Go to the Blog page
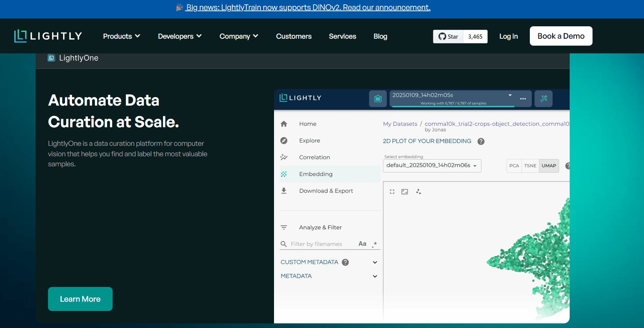This screenshot has width=644, height=328. tap(380, 36)
